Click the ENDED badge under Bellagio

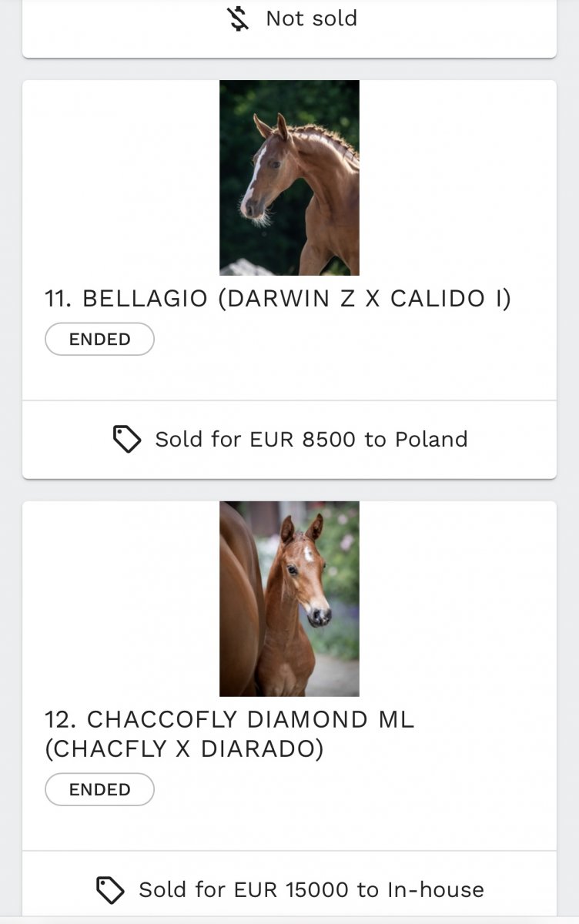(x=99, y=340)
